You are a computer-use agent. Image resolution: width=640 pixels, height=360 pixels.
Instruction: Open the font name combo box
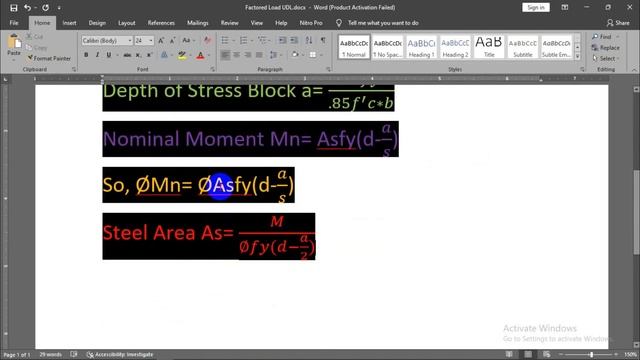107,40
